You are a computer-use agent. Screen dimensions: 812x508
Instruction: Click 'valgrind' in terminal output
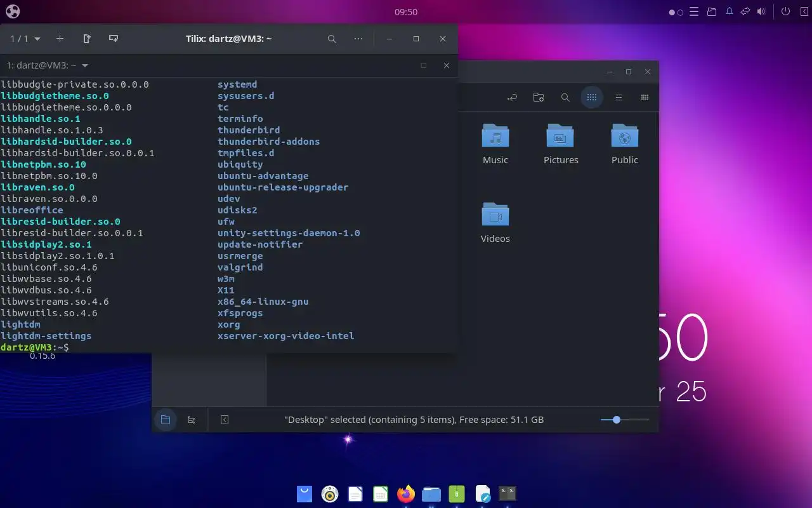point(240,267)
